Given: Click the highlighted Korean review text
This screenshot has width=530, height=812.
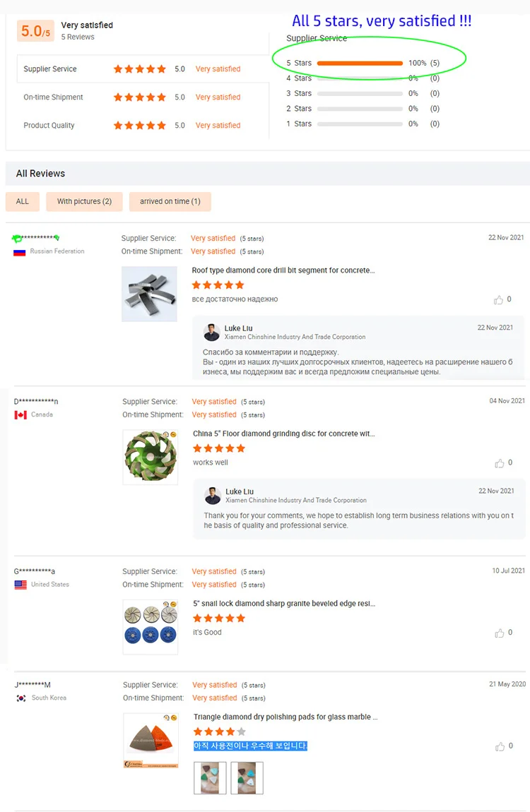Looking at the screenshot, I should click(250, 746).
